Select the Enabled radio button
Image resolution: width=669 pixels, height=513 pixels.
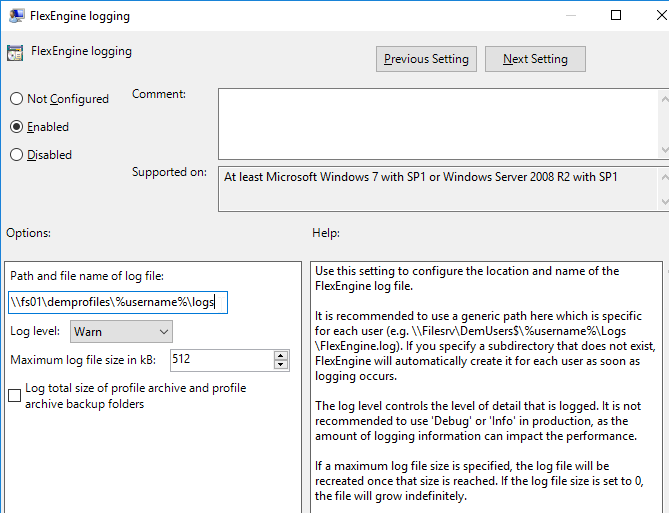coord(16,127)
